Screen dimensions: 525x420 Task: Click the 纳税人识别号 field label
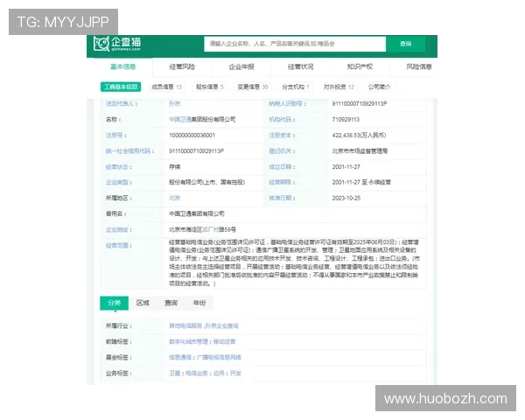287,104
